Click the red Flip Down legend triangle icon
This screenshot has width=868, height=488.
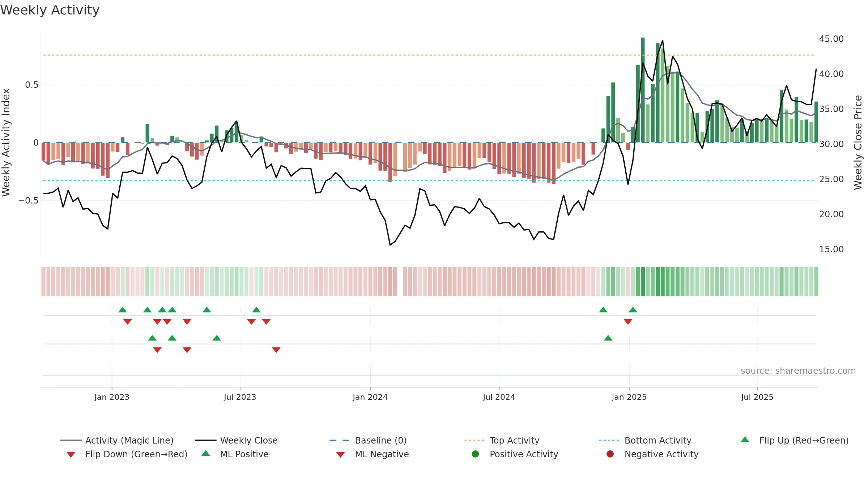(71, 455)
